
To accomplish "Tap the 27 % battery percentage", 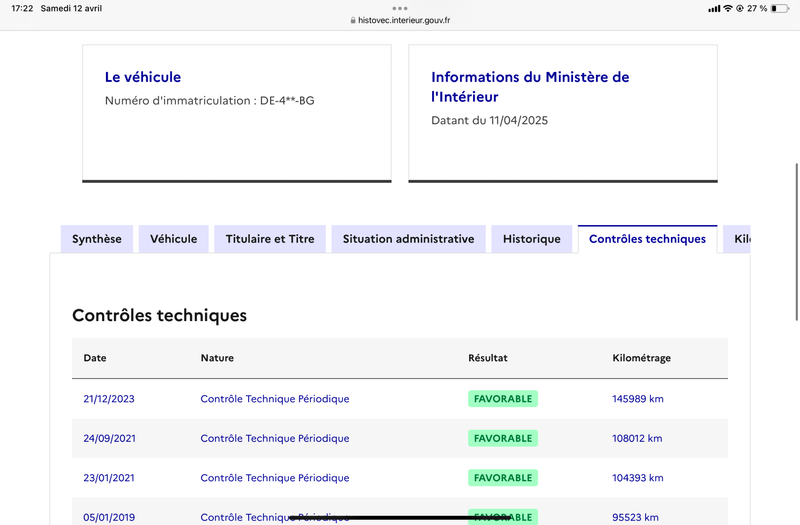I will (x=757, y=8).
